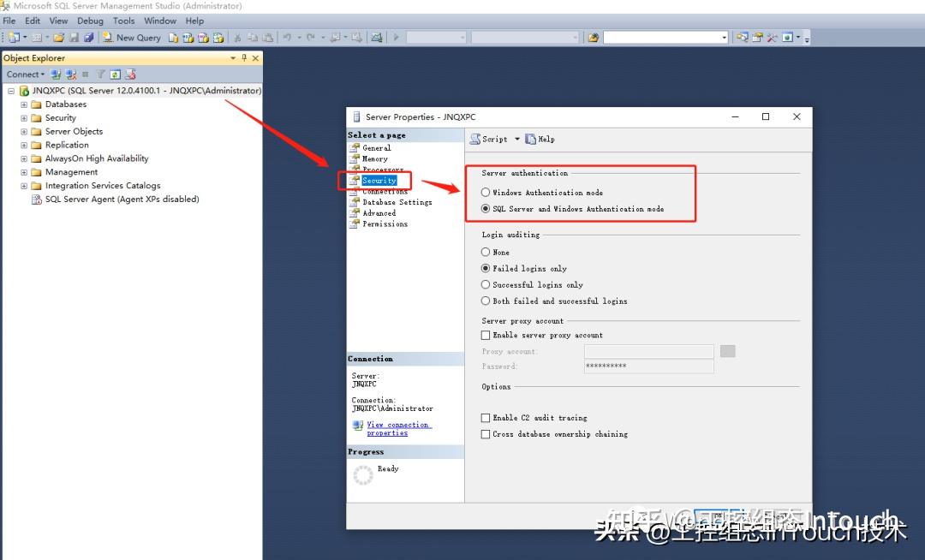Select the Permissions page in Server Properties
The height and width of the screenshot is (560, 925).
[385, 224]
